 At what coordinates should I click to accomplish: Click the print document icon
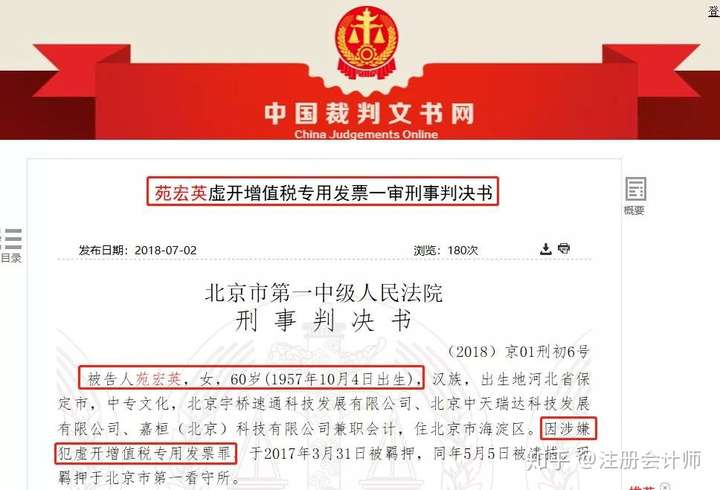(x=564, y=248)
